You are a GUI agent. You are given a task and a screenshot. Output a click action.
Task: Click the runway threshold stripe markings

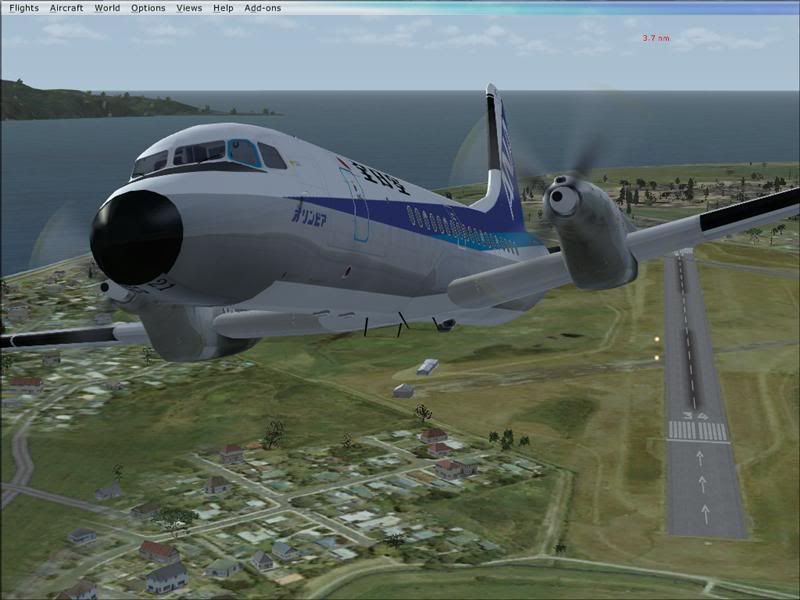(x=697, y=431)
